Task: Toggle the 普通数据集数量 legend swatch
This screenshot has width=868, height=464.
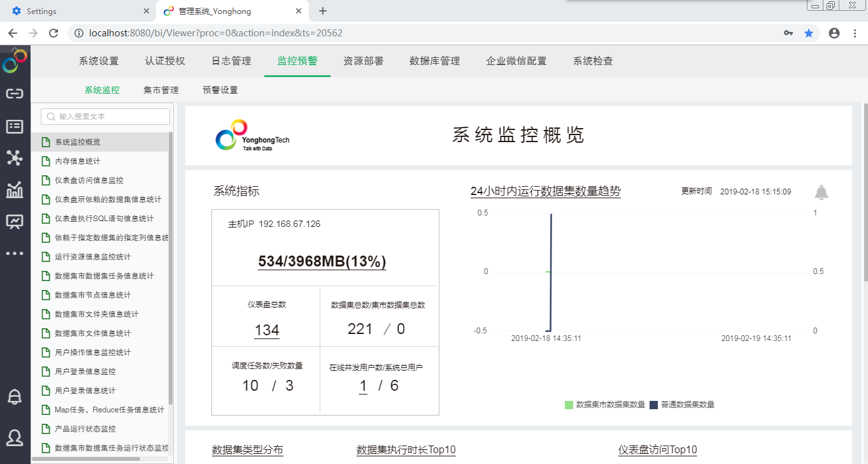Action: [654, 405]
